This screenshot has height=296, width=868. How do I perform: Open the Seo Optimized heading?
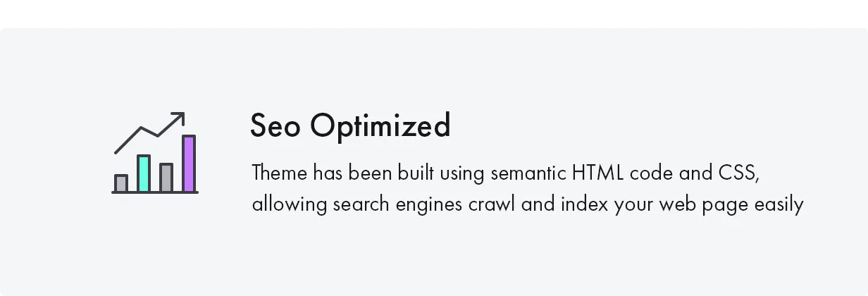350,126
